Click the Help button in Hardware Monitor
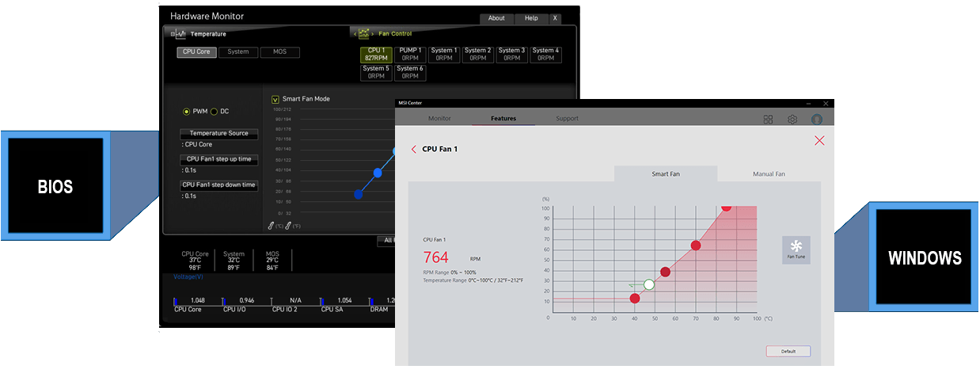Screen dimensions: 980x377 (531, 18)
